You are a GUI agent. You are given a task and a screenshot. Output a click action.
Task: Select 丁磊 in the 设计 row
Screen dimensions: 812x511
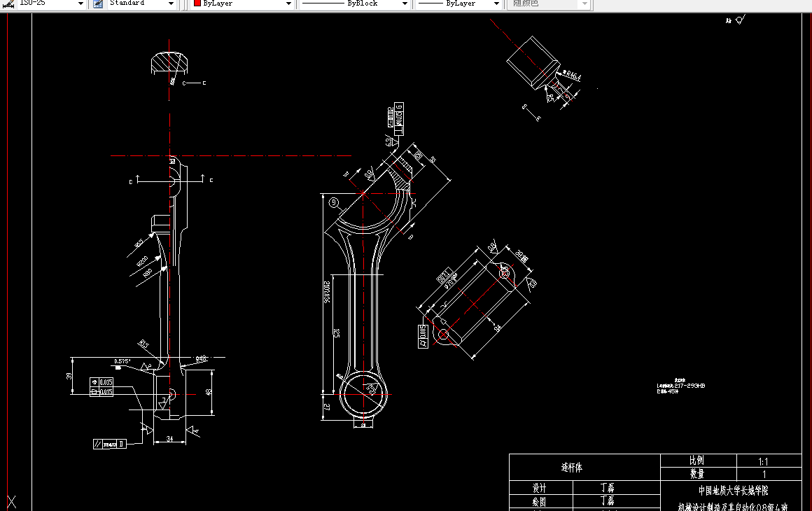tap(608, 488)
